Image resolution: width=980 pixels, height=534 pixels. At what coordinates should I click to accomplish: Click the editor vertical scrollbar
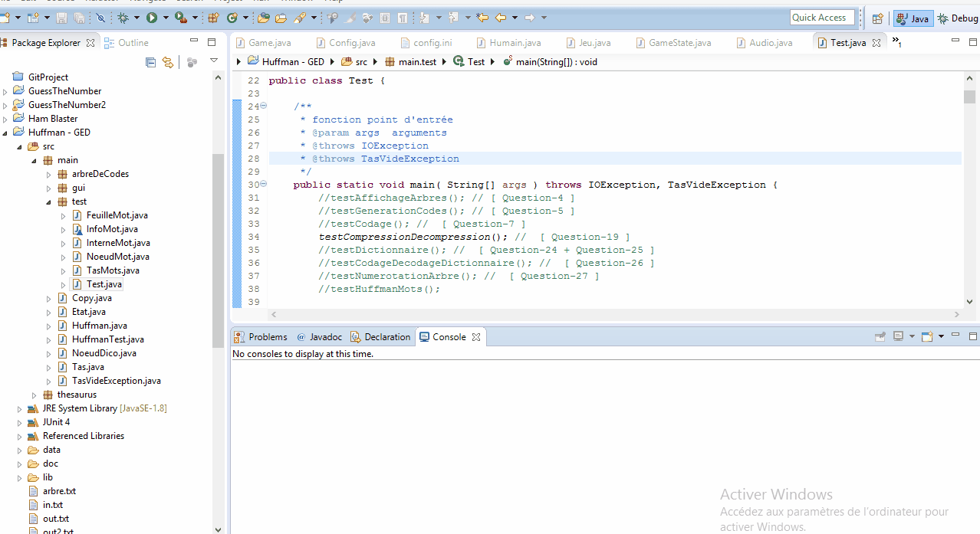(x=969, y=96)
